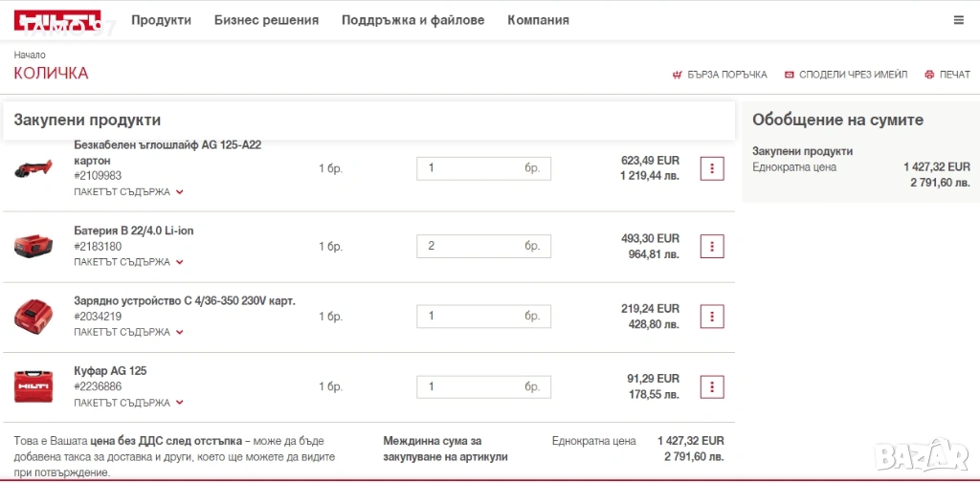This screenshot has height=483, width=980.
Task: Click the Hilti logo
Action: 57,20
